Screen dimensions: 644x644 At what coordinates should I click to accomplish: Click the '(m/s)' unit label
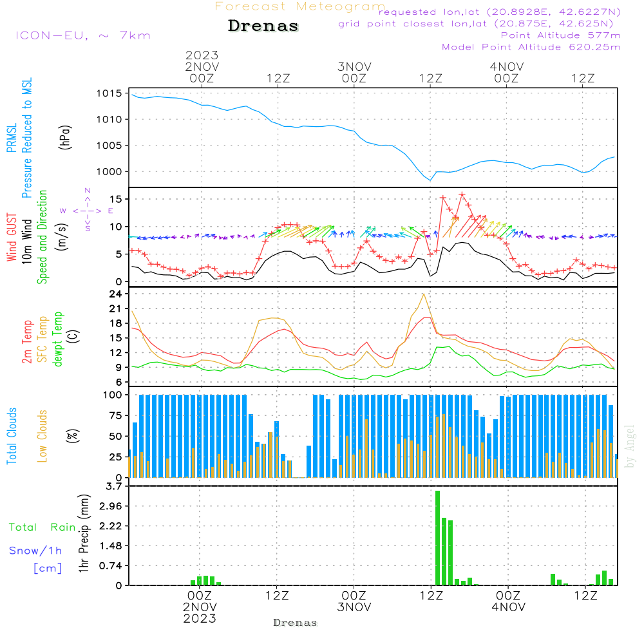click(62, 237)
